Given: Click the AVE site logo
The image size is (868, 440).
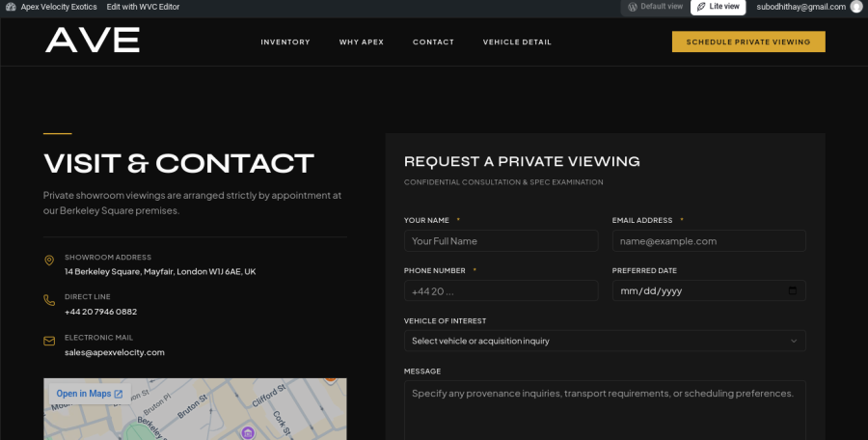Looking at the screenshot, I should [93, 41].
